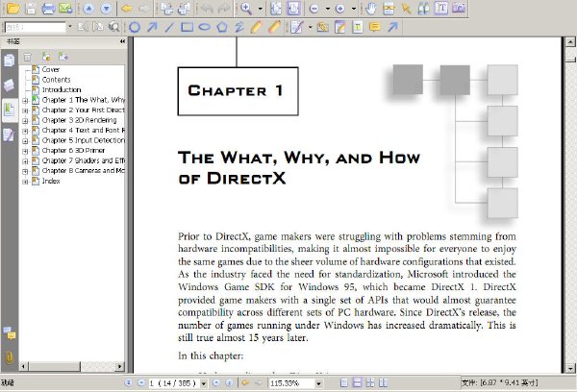
Task: Open the zoom percentage dropdown
Action: 318,383
